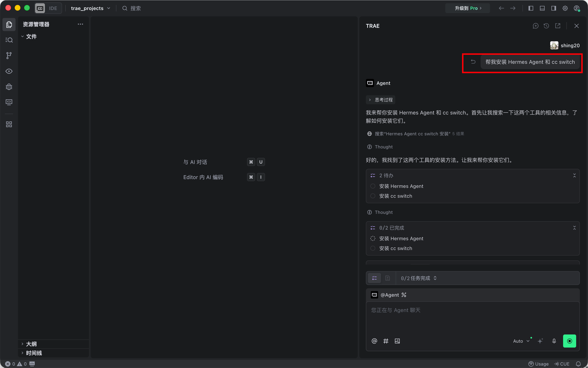Click the sparkle prompt-enhance icon

pos(540,341)
